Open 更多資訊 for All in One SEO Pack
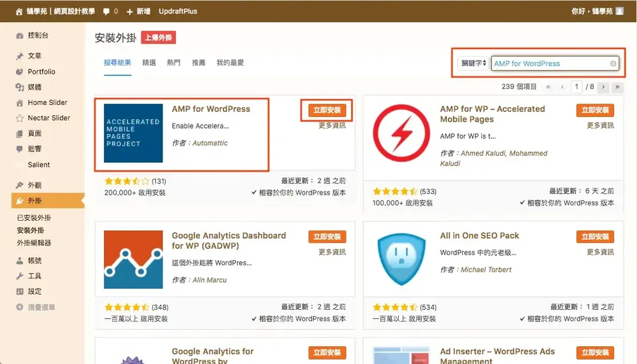 [x=600, y=252]
